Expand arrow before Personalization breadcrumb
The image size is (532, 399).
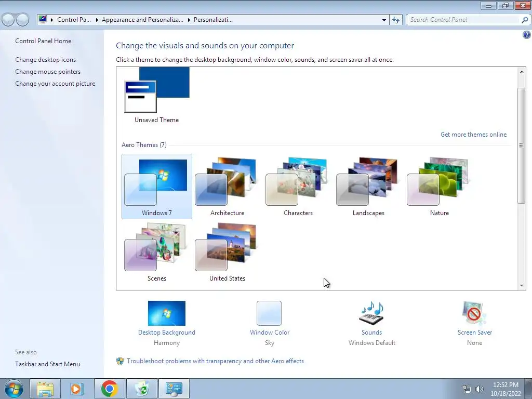(189, 20)
